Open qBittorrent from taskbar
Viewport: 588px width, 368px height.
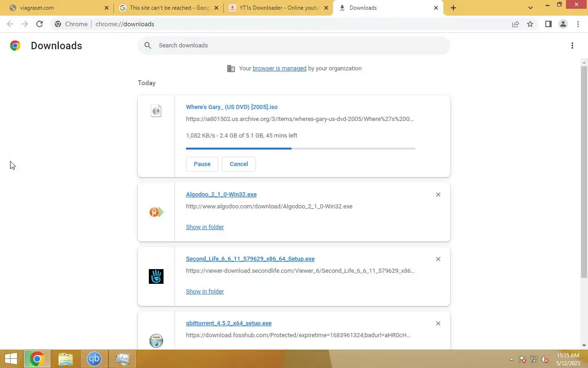(x=94, y=359)
